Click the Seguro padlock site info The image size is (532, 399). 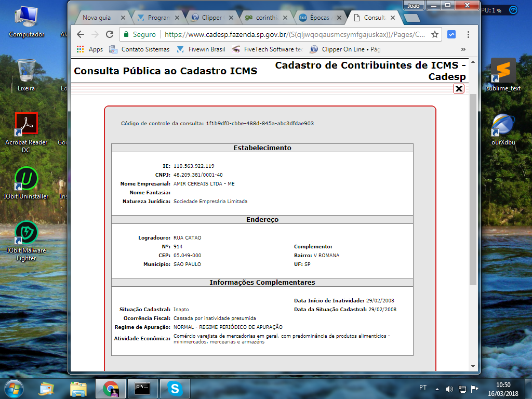[x=139, y=34]
